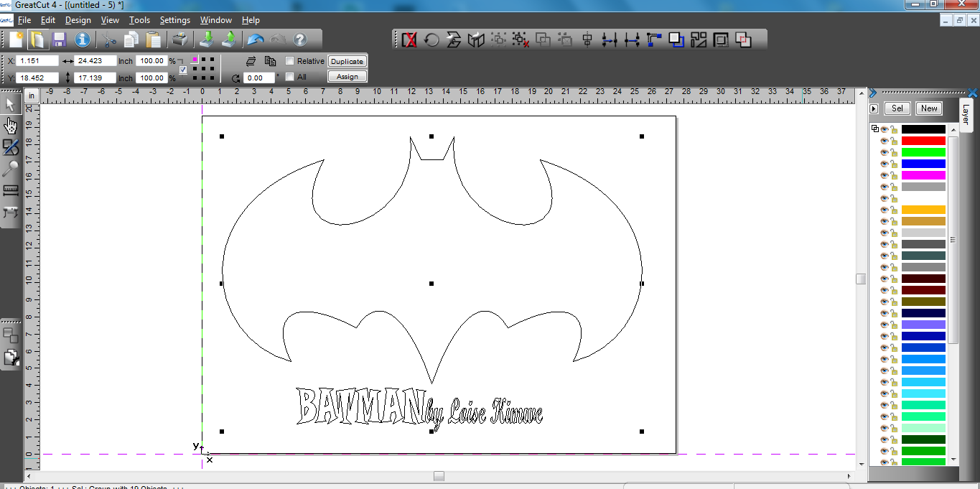Image resolution: width=980 pixels, height=489 pixels.
Task: Tick the All checkbox
Action: click(x=290, y=76)
